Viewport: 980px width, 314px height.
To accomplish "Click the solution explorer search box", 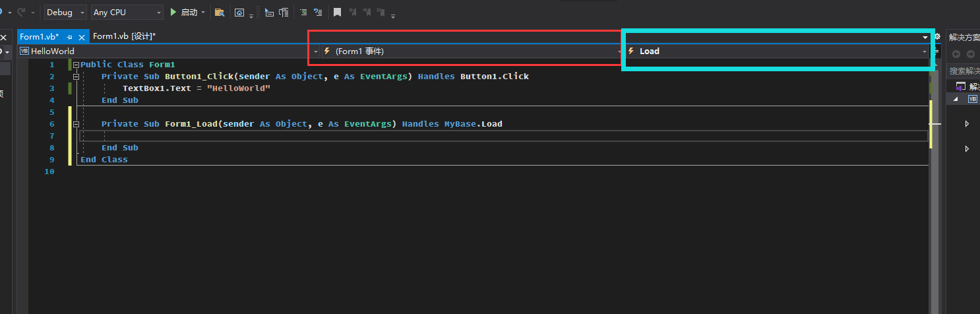I will (x=964, y=71).
